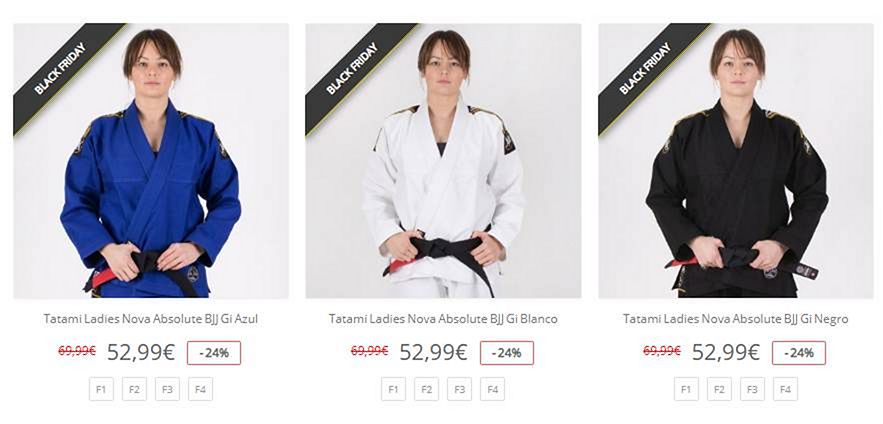Screen dimensions: 883x424
Task: Select size F1 for the Azul gi
Action: pos(101,389)
